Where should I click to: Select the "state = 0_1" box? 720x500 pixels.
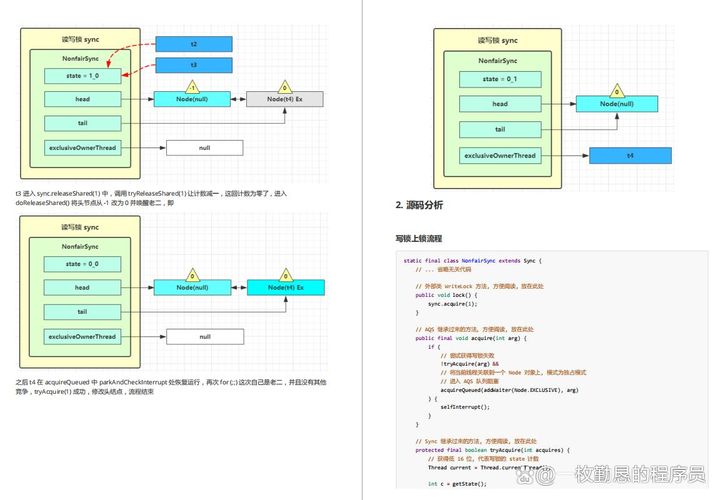[x=500, y=79]
